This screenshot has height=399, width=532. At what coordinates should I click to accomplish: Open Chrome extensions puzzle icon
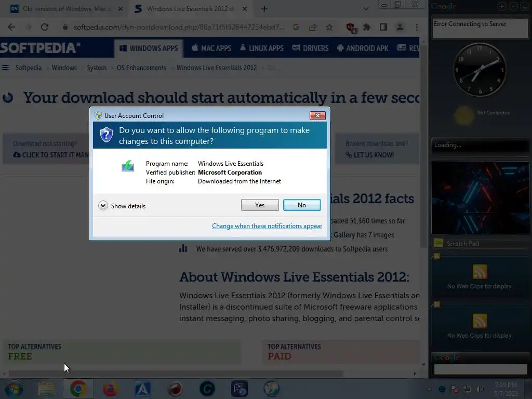point(367,27)
